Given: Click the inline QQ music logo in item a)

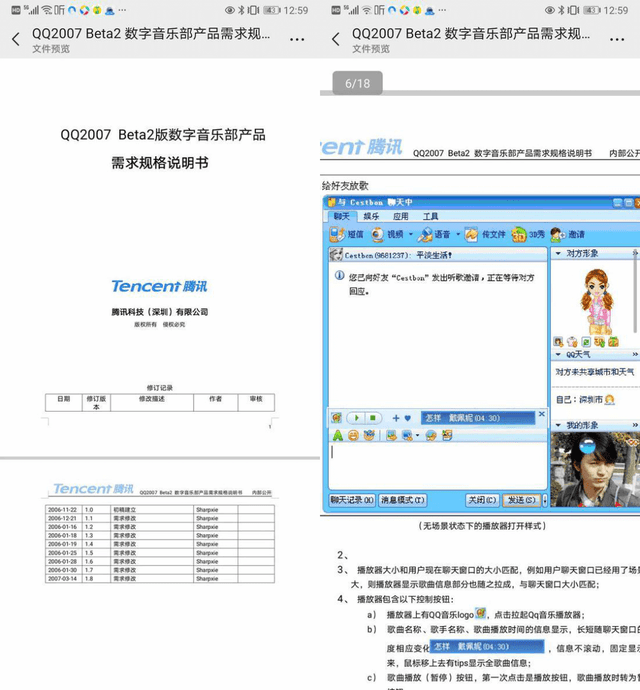Looking at the screenshot, I should pos(480,613).
